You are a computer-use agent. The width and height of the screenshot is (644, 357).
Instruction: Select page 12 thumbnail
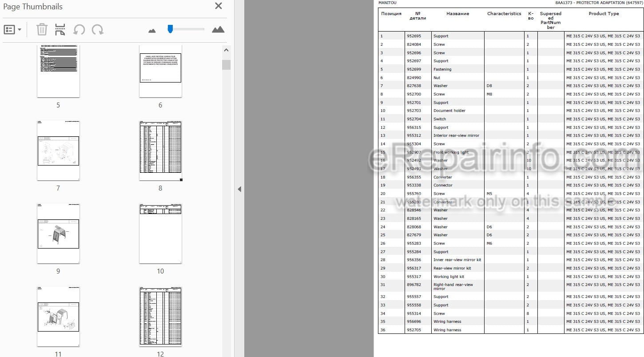160,316
